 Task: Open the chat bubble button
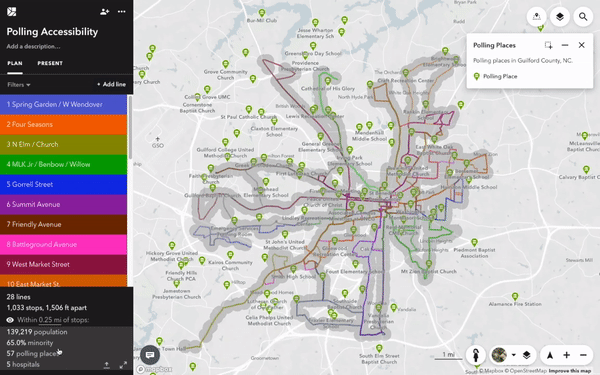150,355
